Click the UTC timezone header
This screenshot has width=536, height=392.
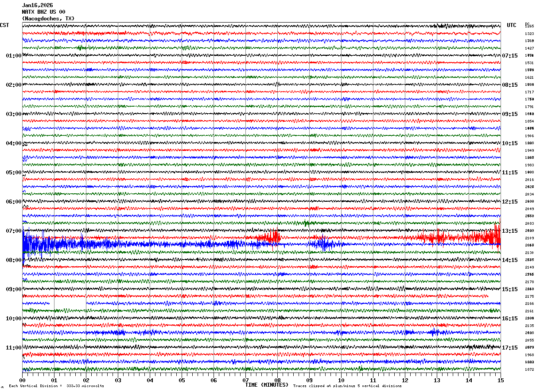512,25
